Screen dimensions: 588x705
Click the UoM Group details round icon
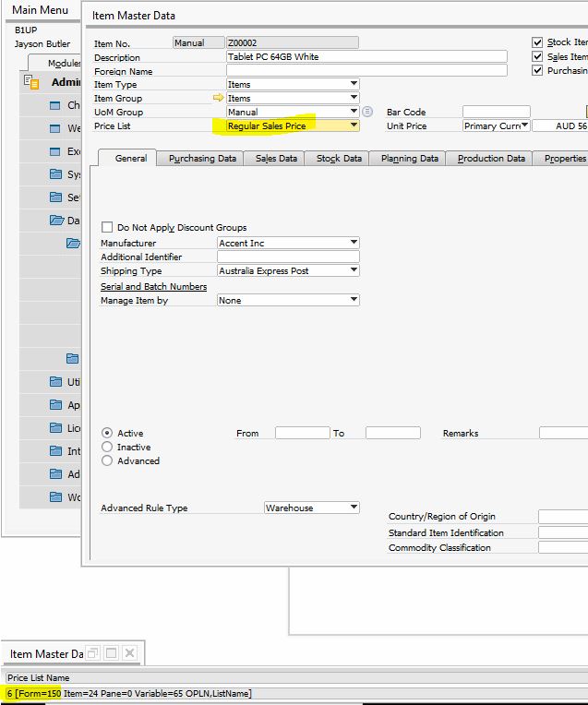(x=367, y=112)
